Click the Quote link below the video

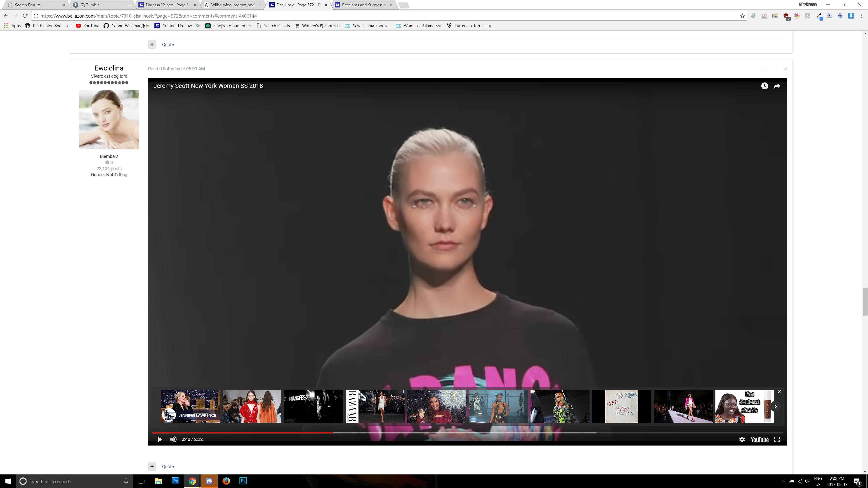tap(168, 467)
